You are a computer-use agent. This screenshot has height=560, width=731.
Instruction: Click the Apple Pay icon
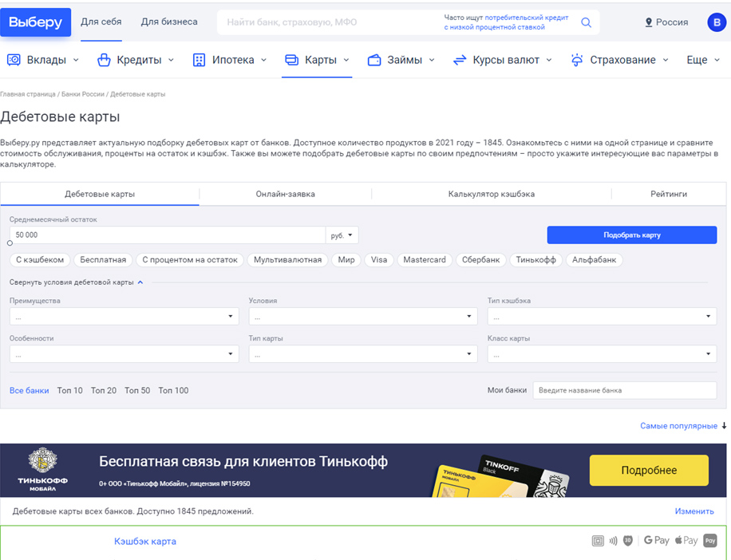tap(686, 540)
